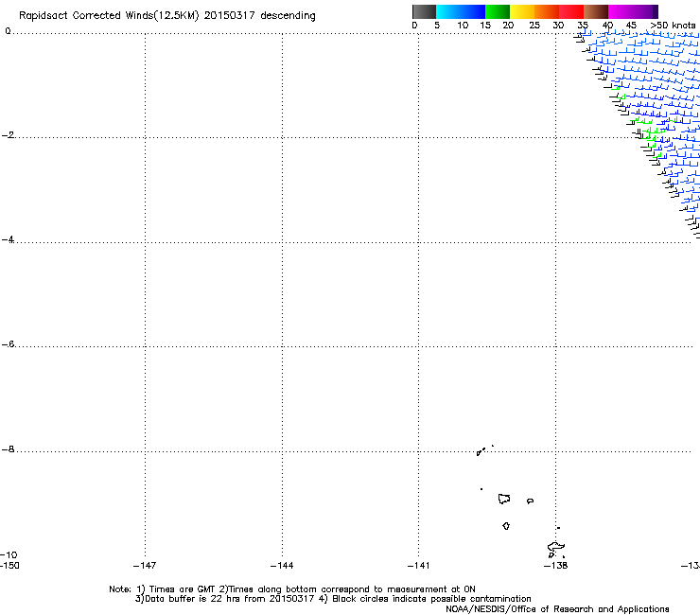Image resolution: width=700 pixels, height=615 pixels.
Task: Click the largest island outline near -139 longitude, -9 latitude
Action: (504, 499)
